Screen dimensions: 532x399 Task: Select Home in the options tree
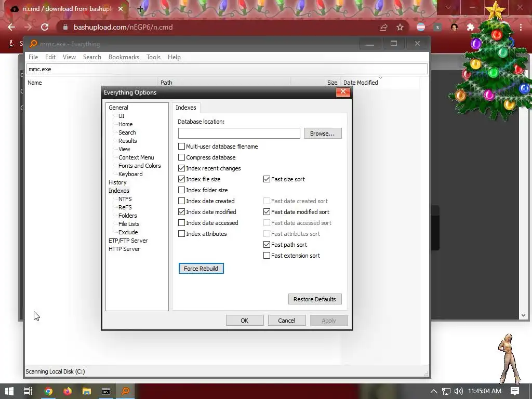point(126,124)
